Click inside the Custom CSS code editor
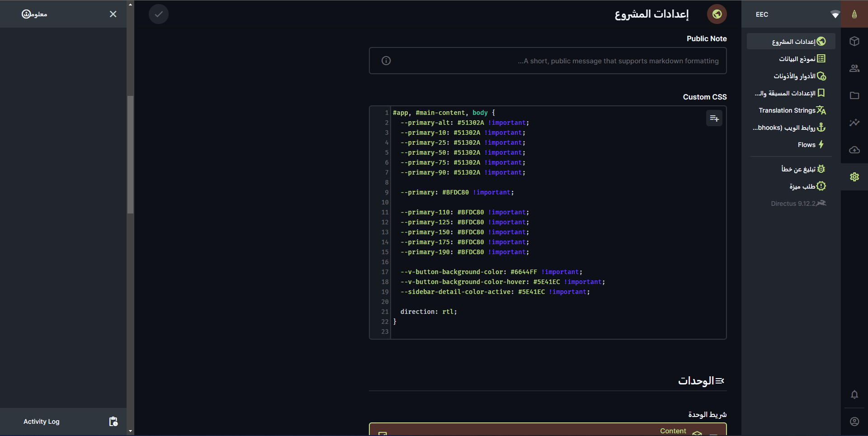 548,223
